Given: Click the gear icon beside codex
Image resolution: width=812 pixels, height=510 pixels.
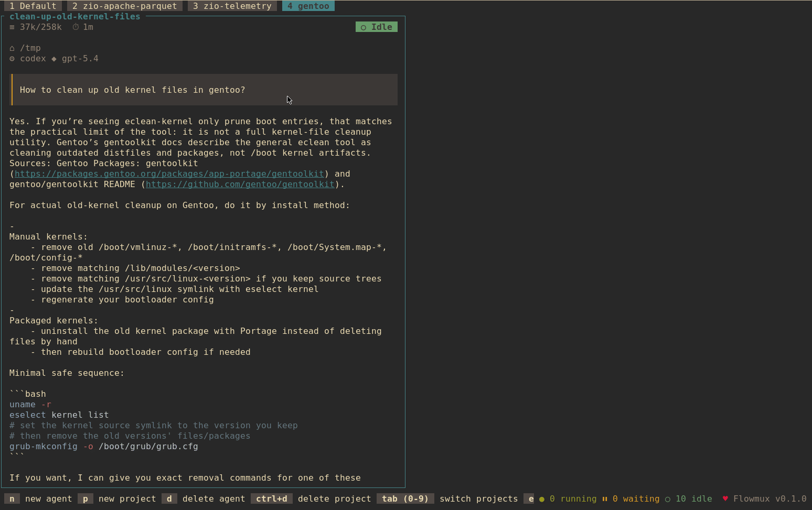Looking at the screenshot, I should (12, 59).
